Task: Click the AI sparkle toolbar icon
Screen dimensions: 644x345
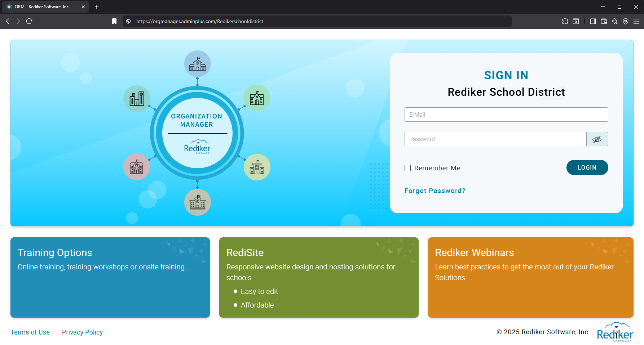Action: coord(615,21)
